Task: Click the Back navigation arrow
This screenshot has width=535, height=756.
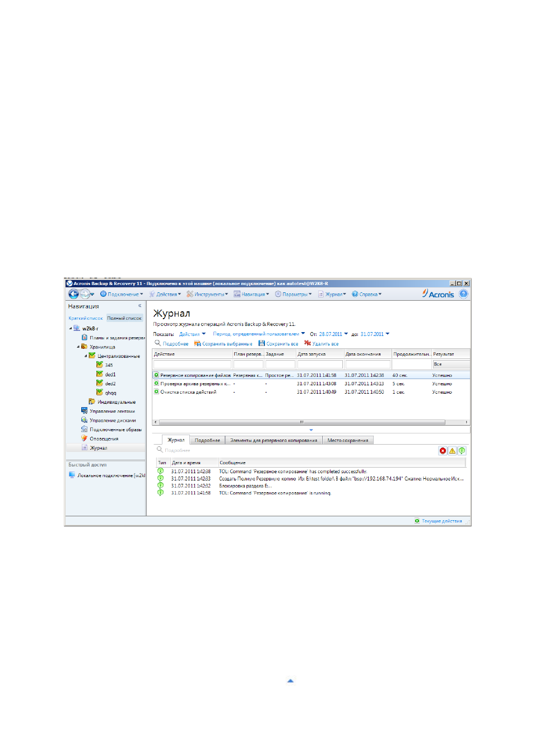Action: 73,294
